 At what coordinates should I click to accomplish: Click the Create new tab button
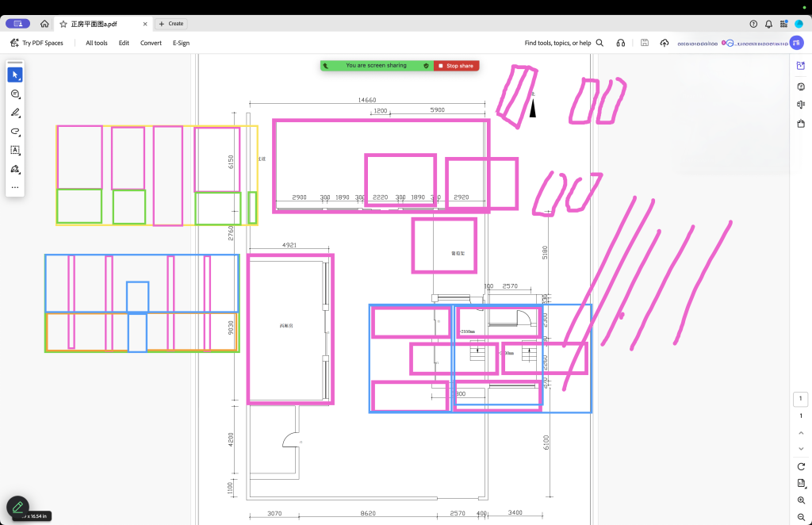click(x=171, y=24)
